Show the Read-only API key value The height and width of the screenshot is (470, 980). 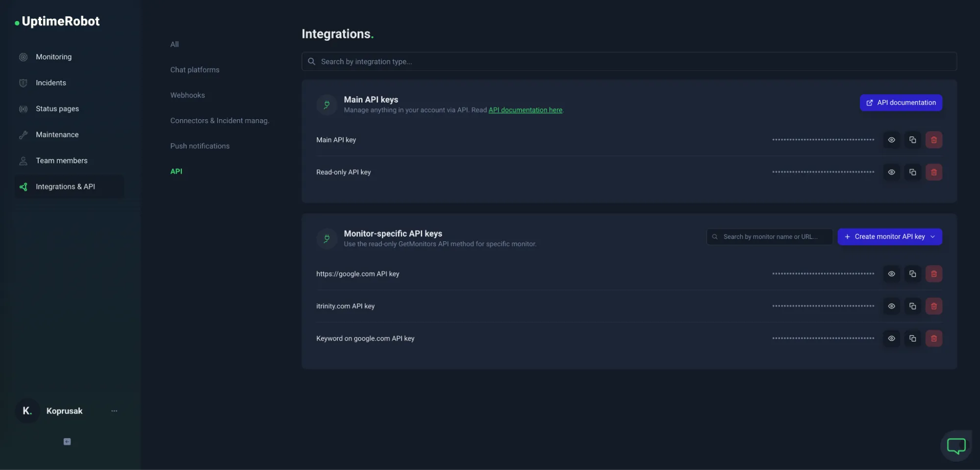click(891, 172)
